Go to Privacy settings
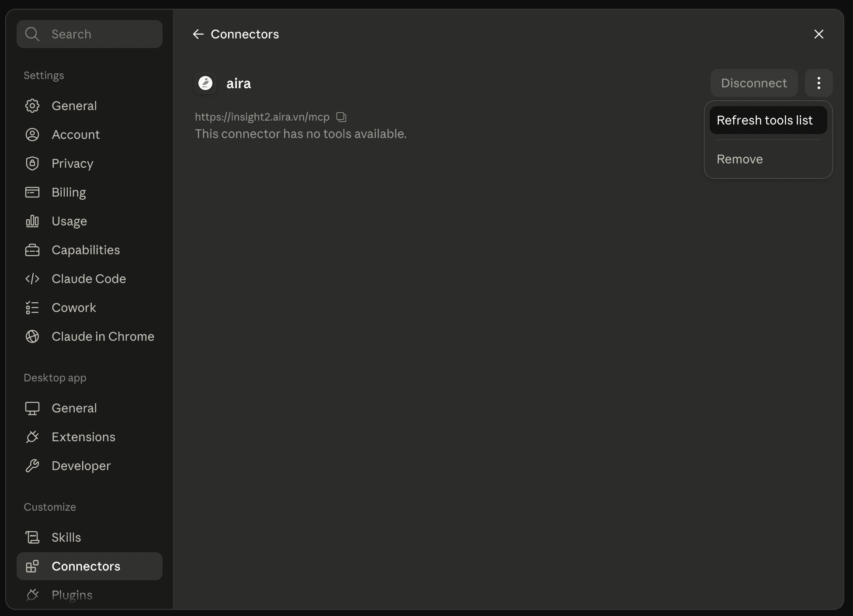This screenshot has width=853, height=616. coord(90,163)
